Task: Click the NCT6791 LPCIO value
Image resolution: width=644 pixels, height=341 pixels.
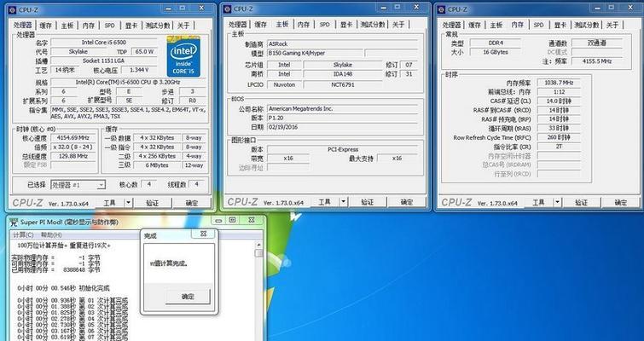Action: click(x=343, y=85)
